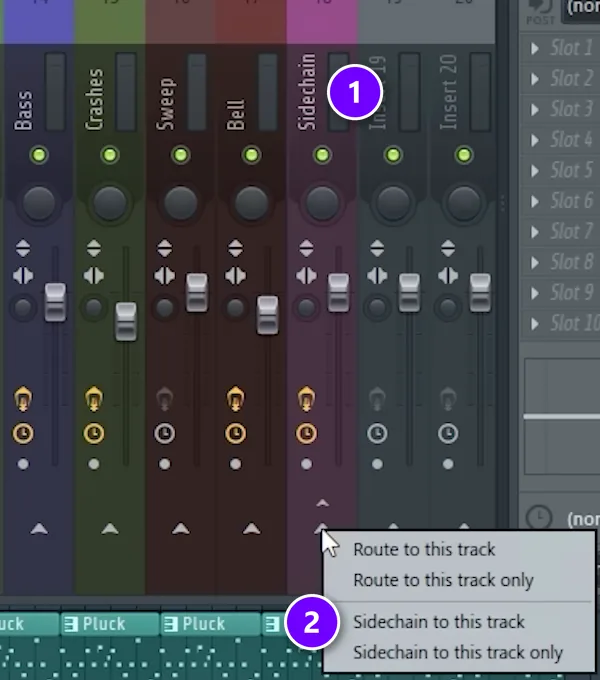Select the Insert 20 track name label

448,92
